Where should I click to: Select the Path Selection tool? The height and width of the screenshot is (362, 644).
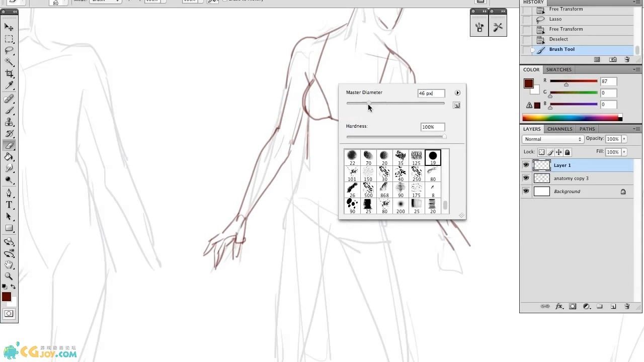pos(9,217)
